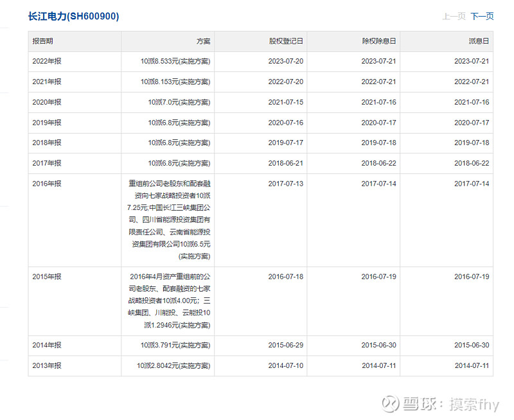Click the 2015 plan text starting 2016年4月资产重组
Image resolution: width=514 pixels, height=420 pixels.
click(169, 301)
